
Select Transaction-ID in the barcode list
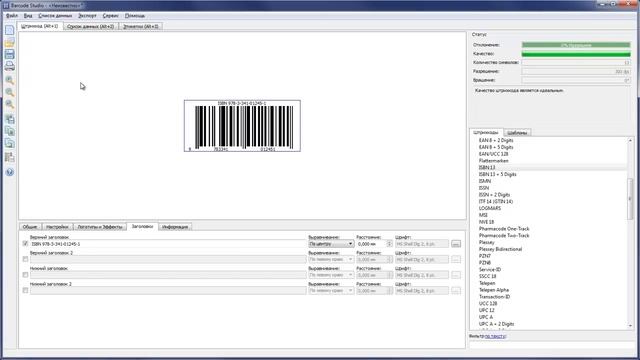(494, 297)
